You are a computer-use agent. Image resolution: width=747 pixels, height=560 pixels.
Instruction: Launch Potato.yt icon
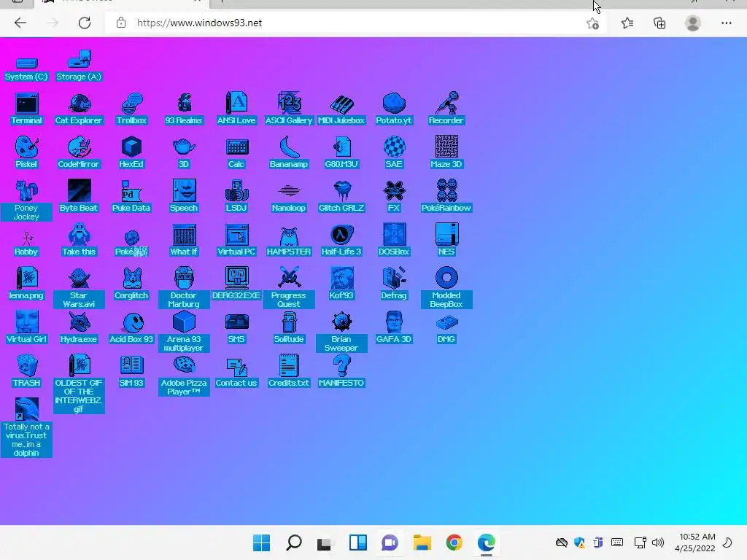point(393,109)
